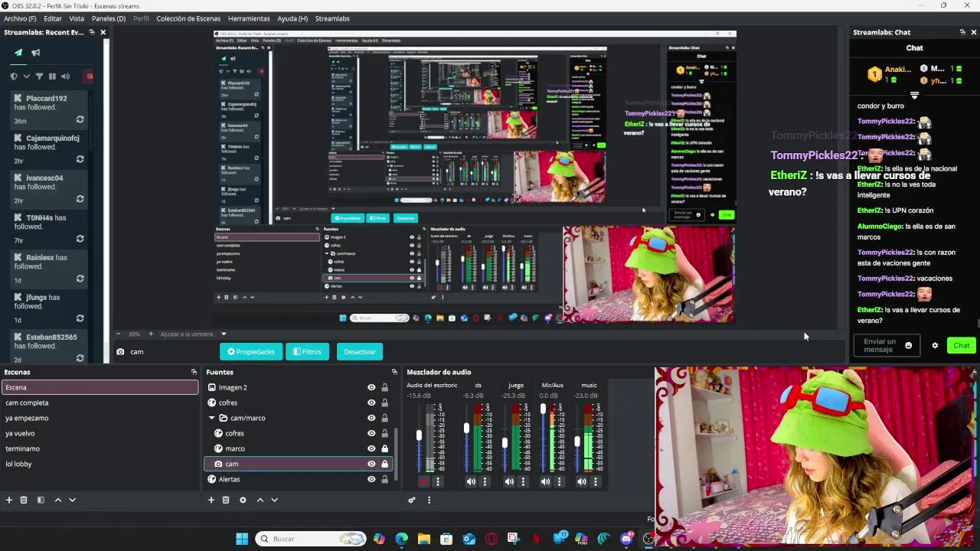Screen dimensions: 980x551
Task: Mute the Mic/Aux audio channel
Action: (545, 481)
